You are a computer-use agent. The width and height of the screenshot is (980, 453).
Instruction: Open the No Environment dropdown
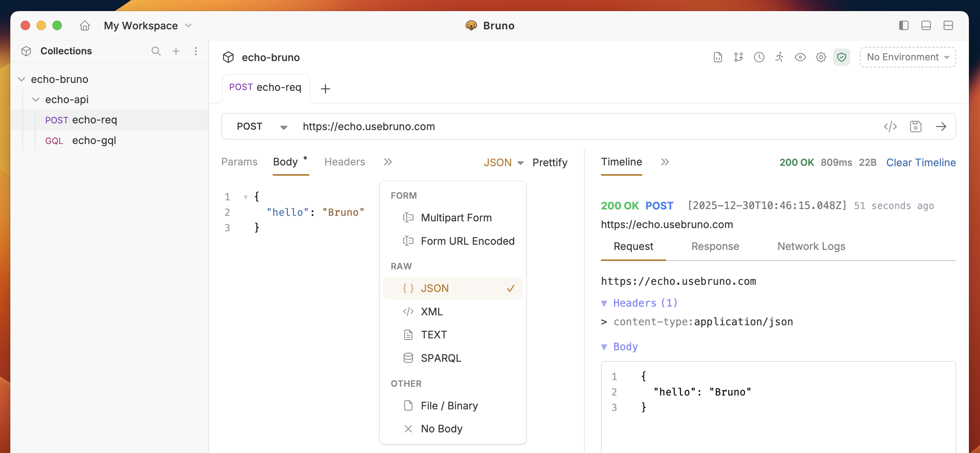[x=907, y=57]
